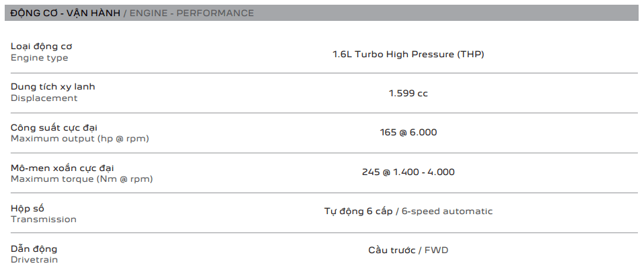Viewport: 644px width, 270px height.
Task: Click the Maximum output (hp @ rpm) label
Action: 79,139
